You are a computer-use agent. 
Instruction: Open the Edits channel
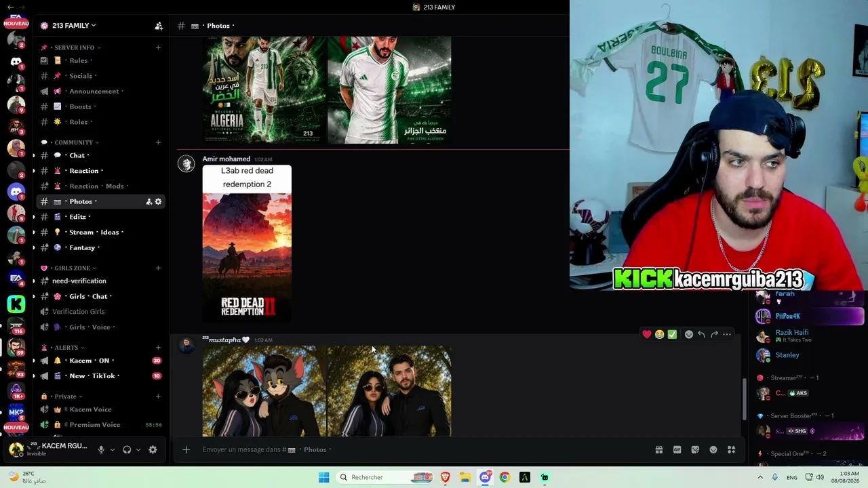click(100, 217)
